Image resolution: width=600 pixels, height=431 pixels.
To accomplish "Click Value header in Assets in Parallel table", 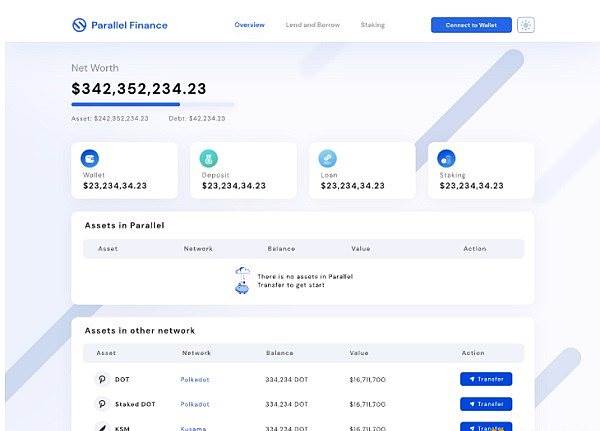I will coord(361,249).
